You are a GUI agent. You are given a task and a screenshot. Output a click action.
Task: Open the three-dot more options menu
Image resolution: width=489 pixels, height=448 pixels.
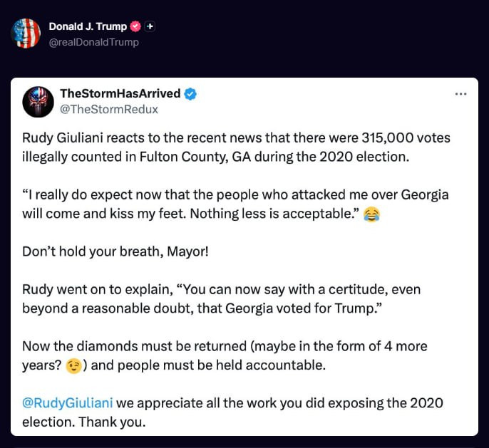[x=460, y=94]
